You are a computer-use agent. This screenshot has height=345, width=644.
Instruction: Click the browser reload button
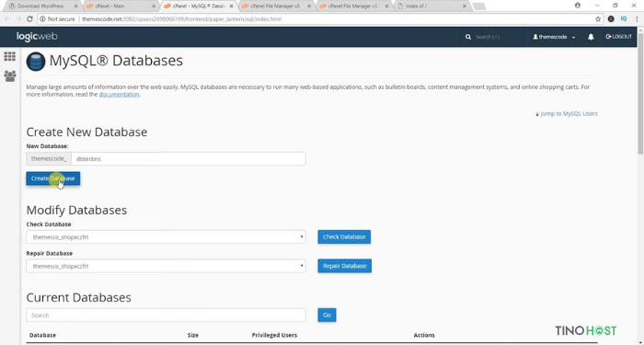click(x=29, y=19)
